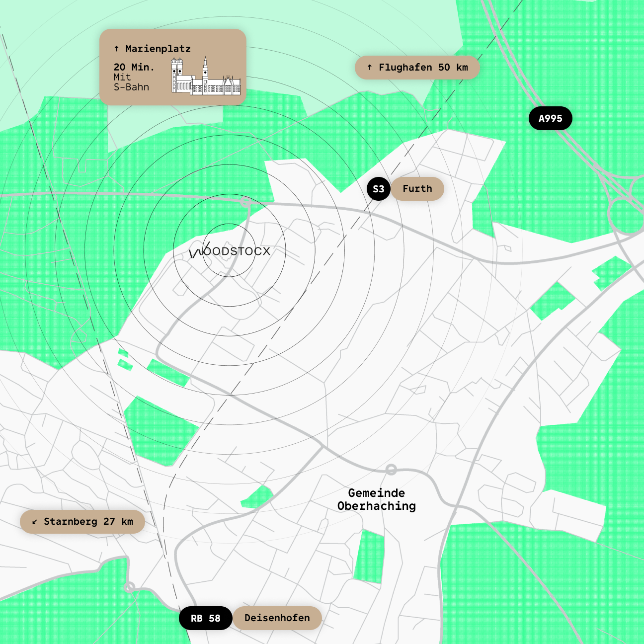Click the roundabout left of RB 58 badge

(130, 587)
